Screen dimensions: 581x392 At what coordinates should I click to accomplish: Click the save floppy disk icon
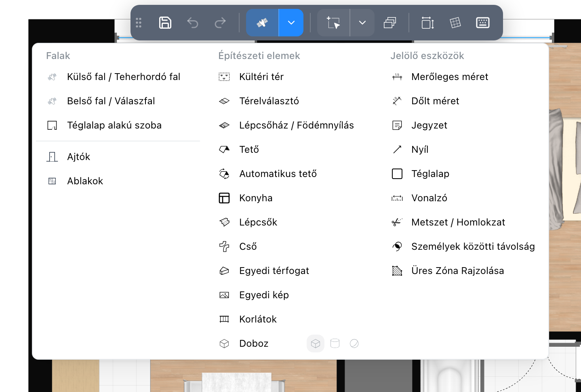pos(165,23)
